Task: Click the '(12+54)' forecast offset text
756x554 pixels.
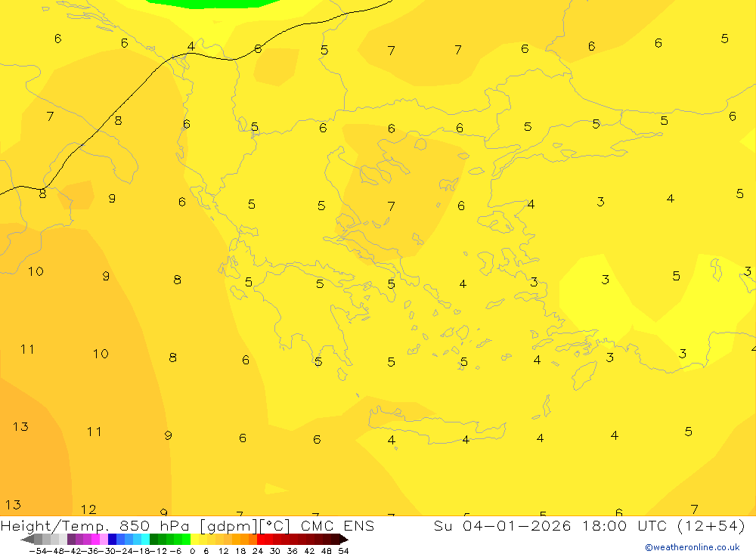Action: point(711,526)
